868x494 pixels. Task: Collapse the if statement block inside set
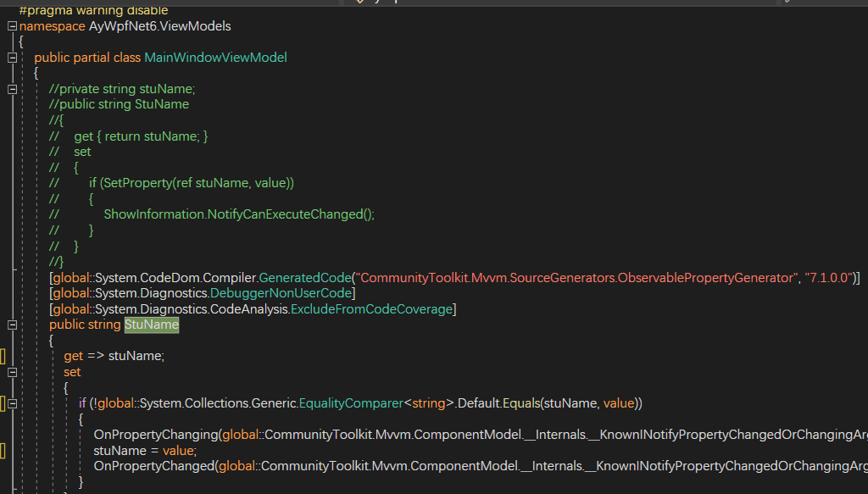11,402
